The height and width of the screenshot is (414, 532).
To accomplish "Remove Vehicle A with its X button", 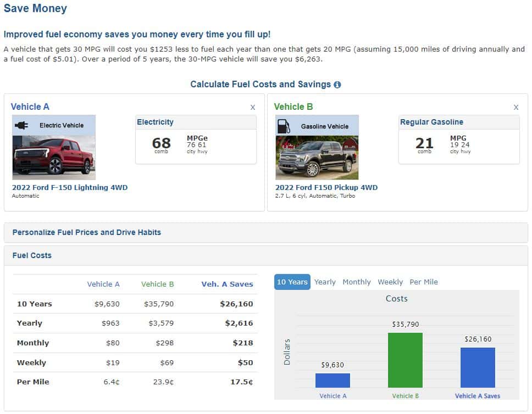I will click(252, 107).
